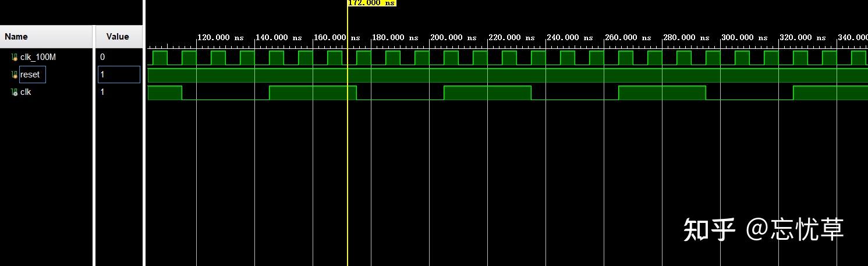The image size is (868, 266).
Task: Click the 320.000 ns ruler mark
Action: point(802,37)
